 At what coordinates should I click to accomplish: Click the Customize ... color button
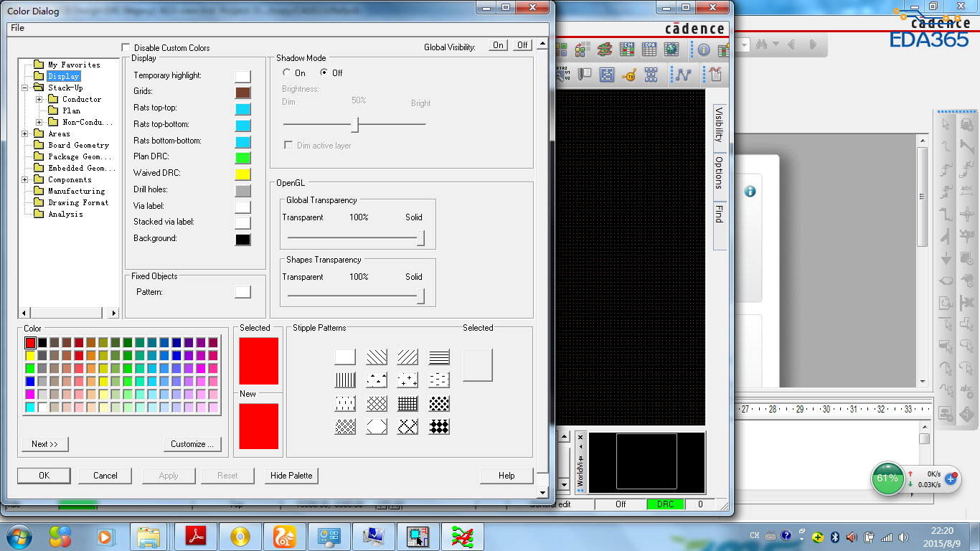pos(192,444)
